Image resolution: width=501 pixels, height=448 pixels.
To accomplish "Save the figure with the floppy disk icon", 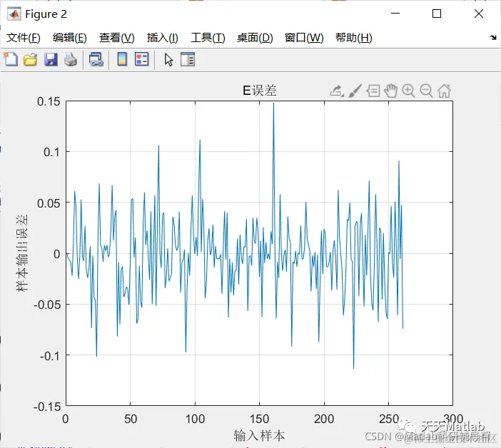I will (51, 60).
